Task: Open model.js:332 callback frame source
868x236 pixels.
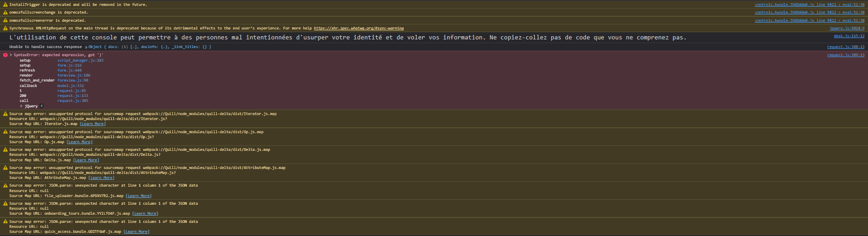Action: [x=71, y=86]
